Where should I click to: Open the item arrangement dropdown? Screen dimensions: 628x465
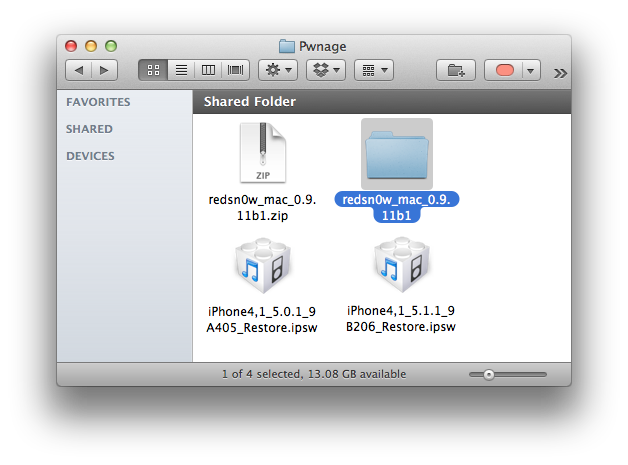(373, 70)
